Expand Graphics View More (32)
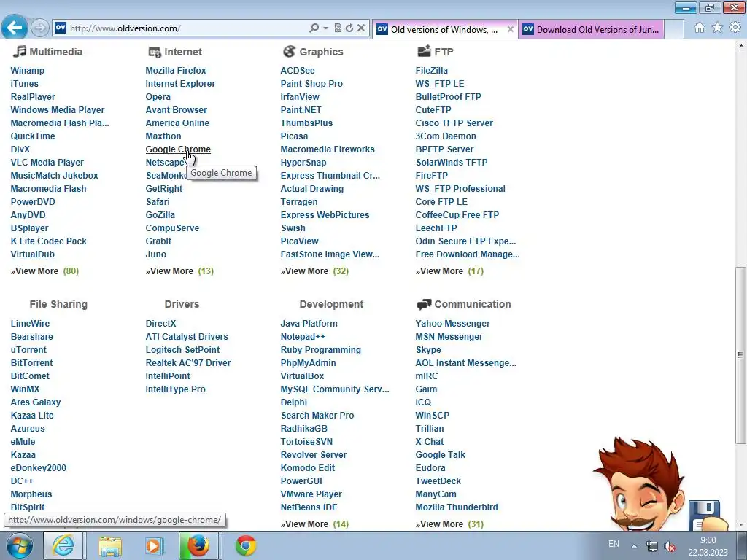The image size is (747, 560). [x=314, y=271]
